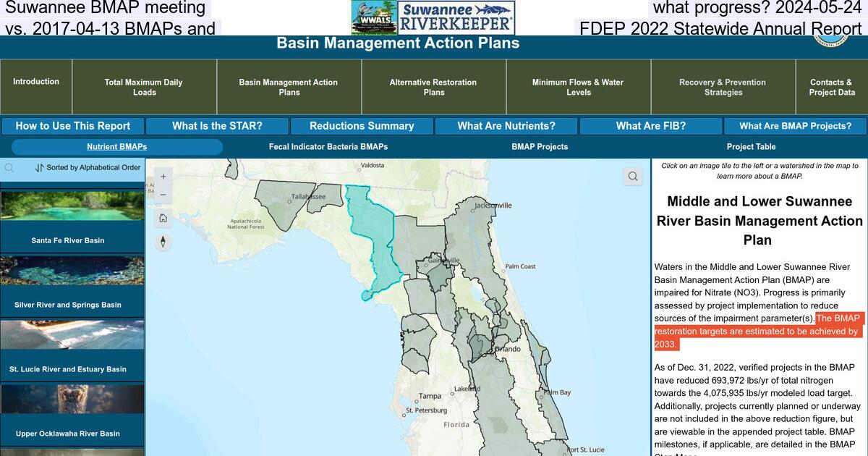
Task: Select the BMAP Projects sub-tab
Action: click(540, 147)
